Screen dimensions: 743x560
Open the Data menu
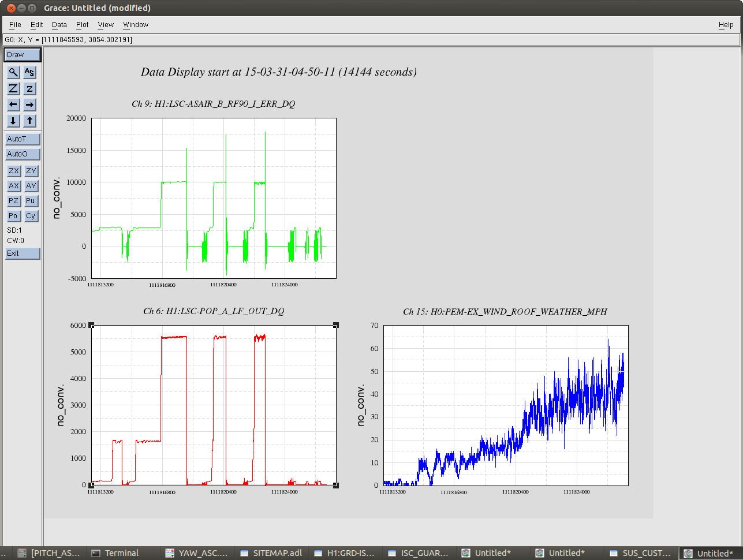coord(59,25)
